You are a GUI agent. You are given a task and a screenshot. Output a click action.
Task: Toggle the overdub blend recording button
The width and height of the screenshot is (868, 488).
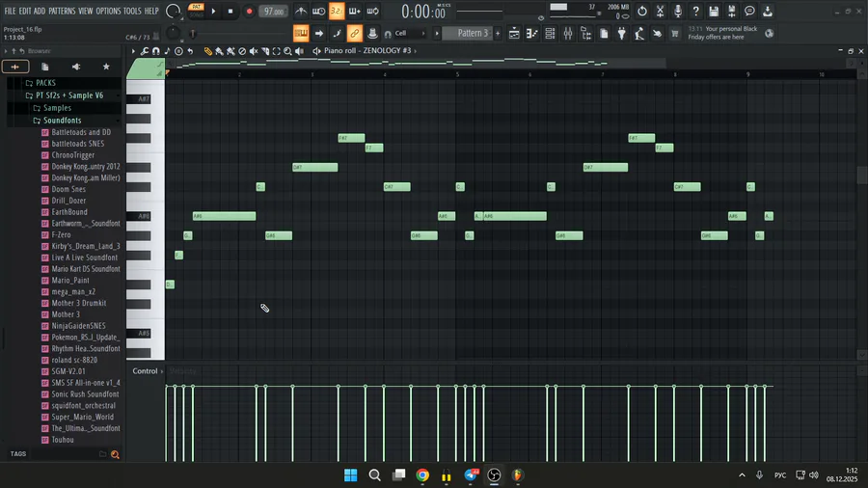coord(354,11)
